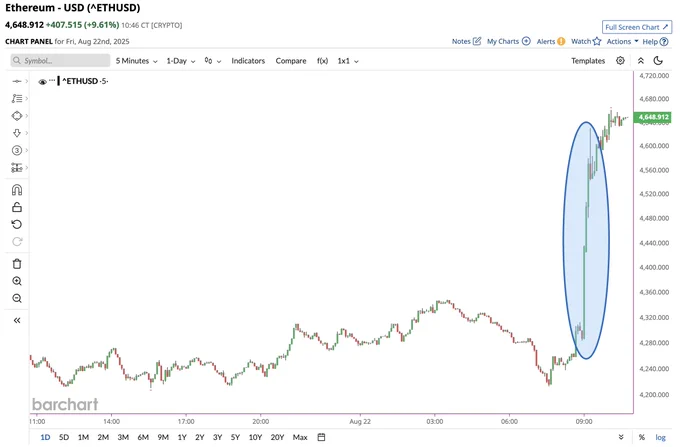Toggle the lock drawings icon

(x=16, y=207)
